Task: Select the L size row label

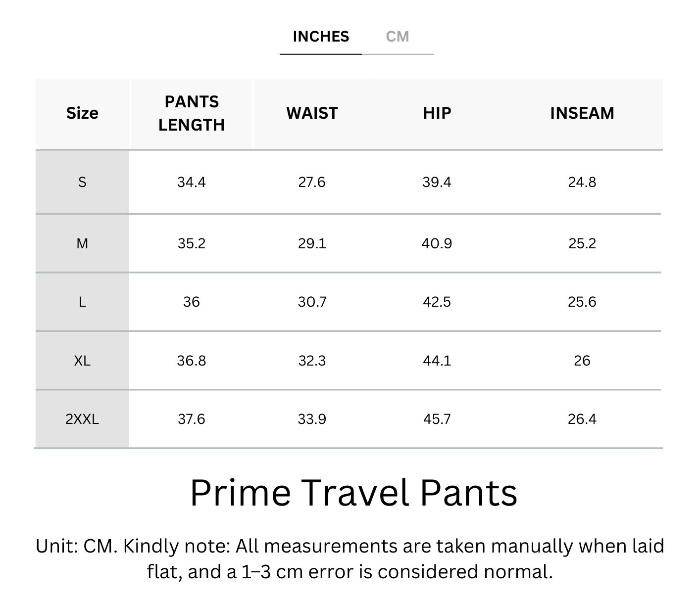Action: point(82,302)
